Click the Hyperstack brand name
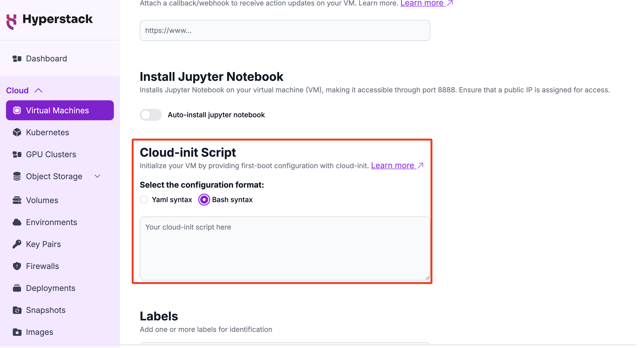644x348 pixels. click(x=57, y=19)
